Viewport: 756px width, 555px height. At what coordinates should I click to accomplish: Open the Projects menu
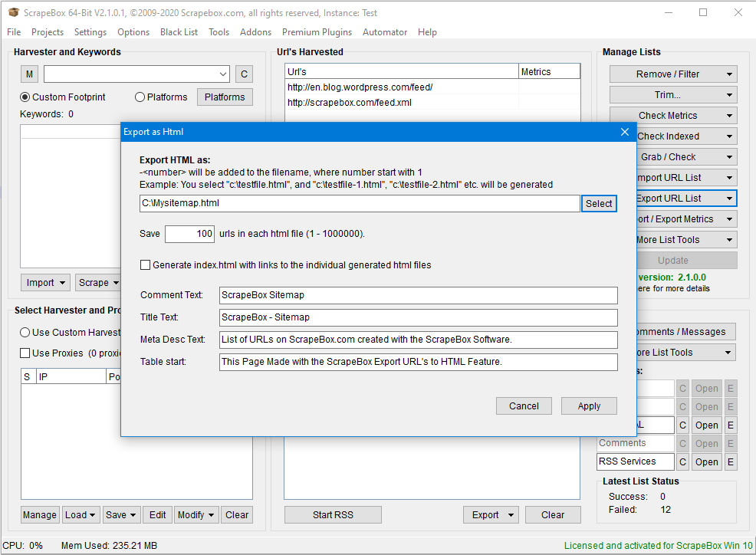coord(48,32)
